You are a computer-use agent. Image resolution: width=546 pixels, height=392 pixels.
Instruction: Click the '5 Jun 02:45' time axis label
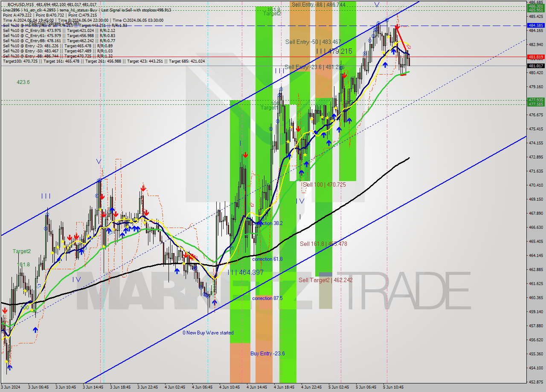(339, 387)
